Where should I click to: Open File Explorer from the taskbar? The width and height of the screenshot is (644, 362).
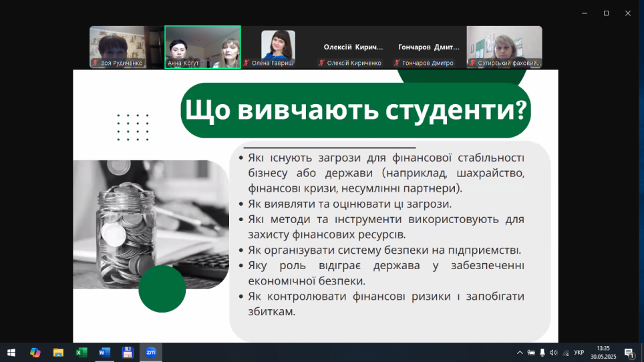pyautogui.click(x=58, y=352)
